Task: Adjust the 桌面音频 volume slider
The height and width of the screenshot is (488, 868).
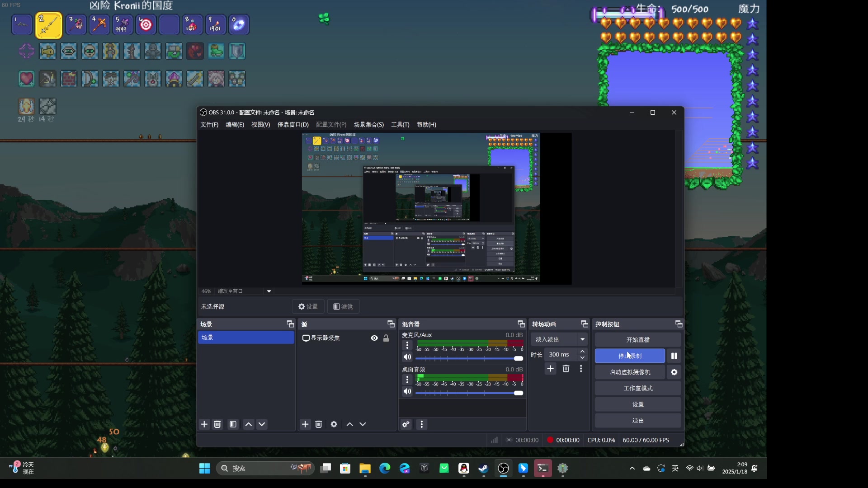Action: 469,393
